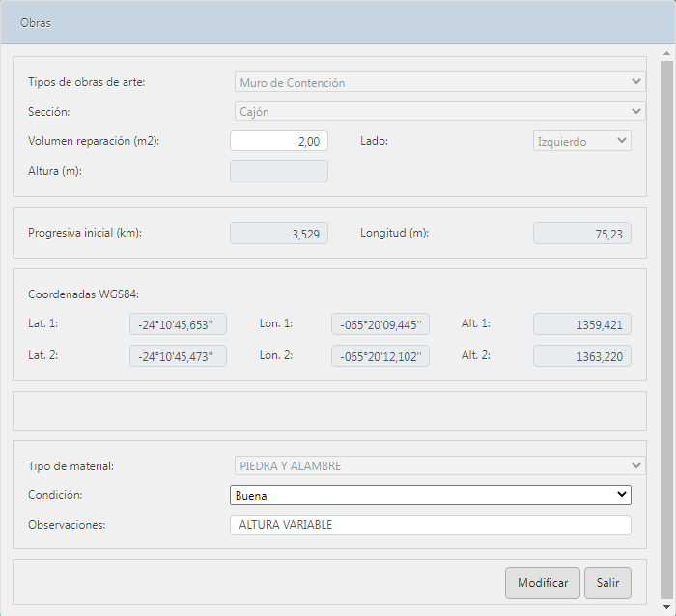Viewport: 676px width, 616px height.
Task: Click the Salir button
Action: tap(607, 583)
